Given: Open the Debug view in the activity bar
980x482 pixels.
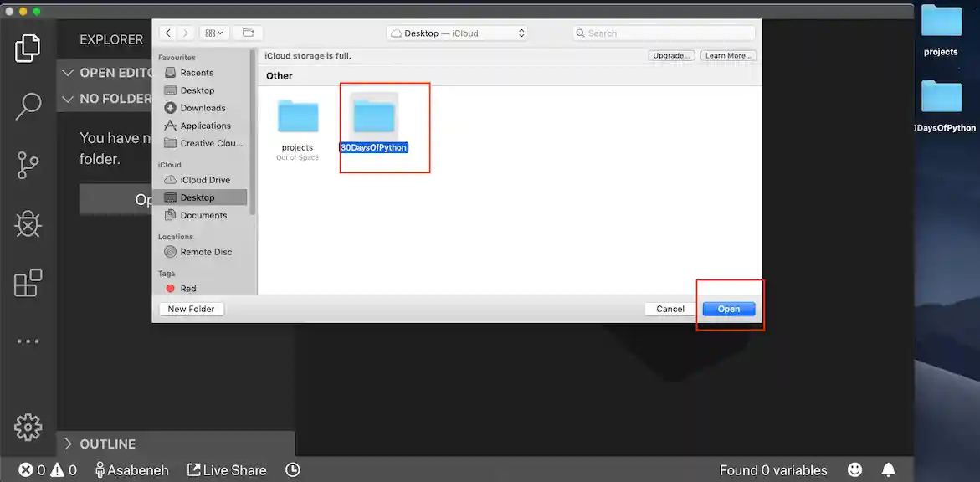Looking at the screenshot, I should (x=28, y=223).
